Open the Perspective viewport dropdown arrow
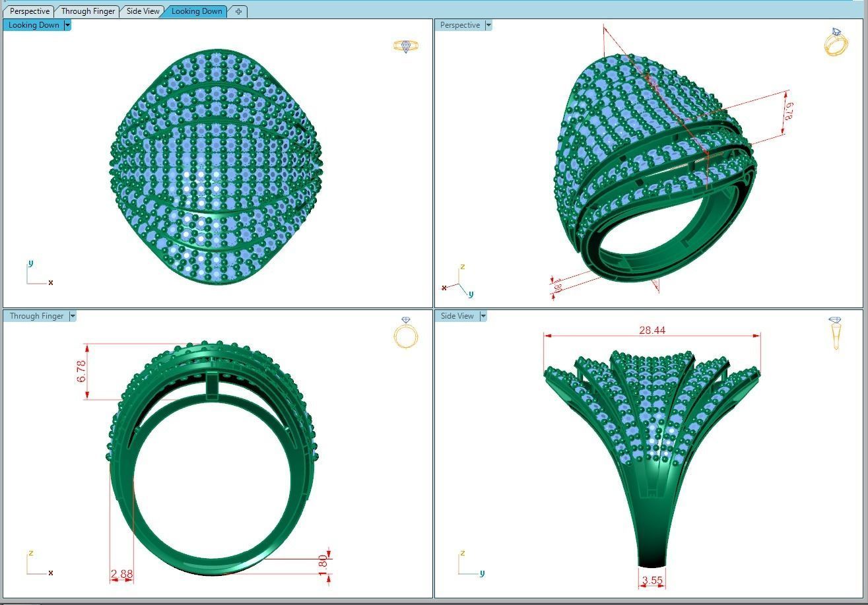The width and height of the screenshot is (868, 605). (x=488, y=25)
